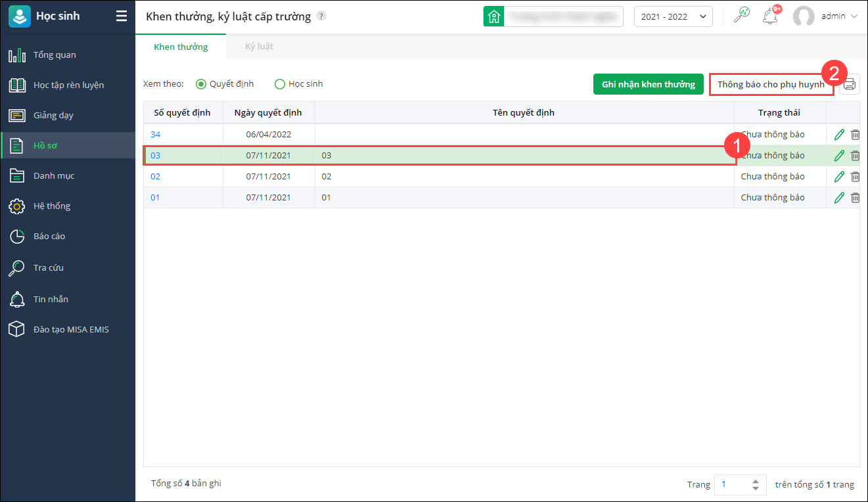Delete decision 01 with the trash icon
868x502 pixels.
[855, 198]
